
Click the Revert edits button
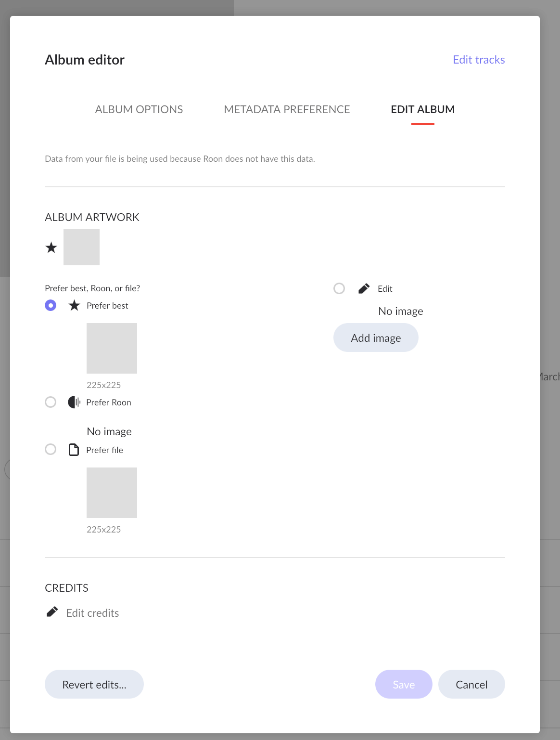tap(94, 684)
